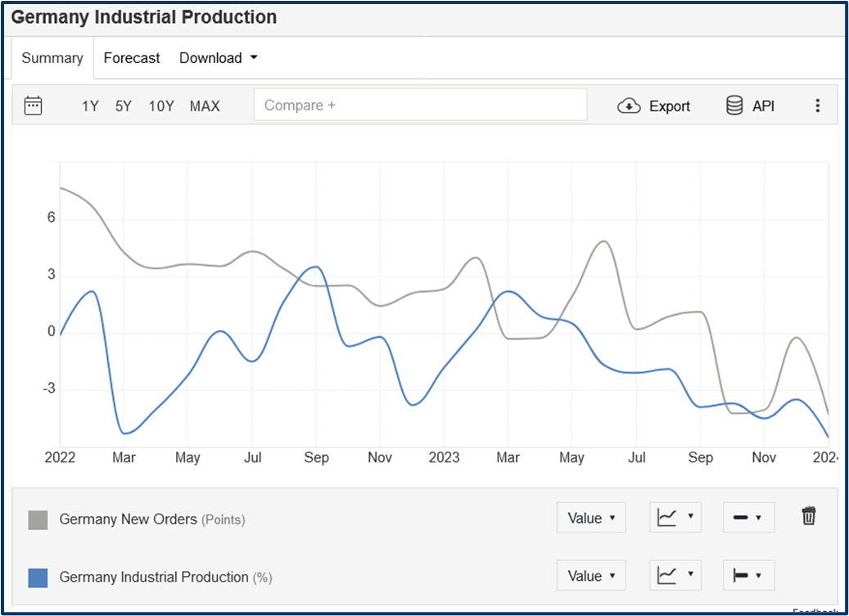Expand Value dropdown for Germany New Orders
Screen dimensions: 849x616
pyautogui.click(x=591, y=518)
